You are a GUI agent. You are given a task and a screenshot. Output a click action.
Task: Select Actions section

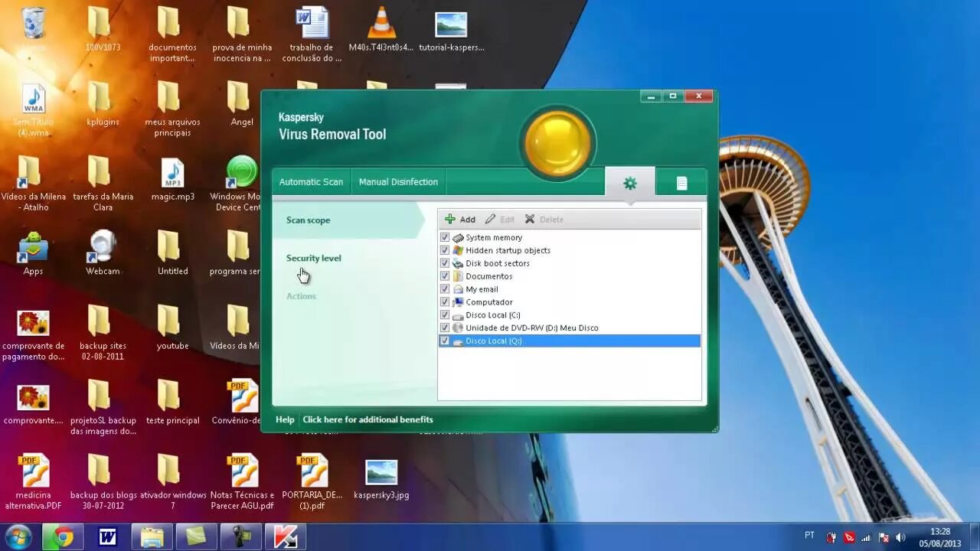coord(301,296)
